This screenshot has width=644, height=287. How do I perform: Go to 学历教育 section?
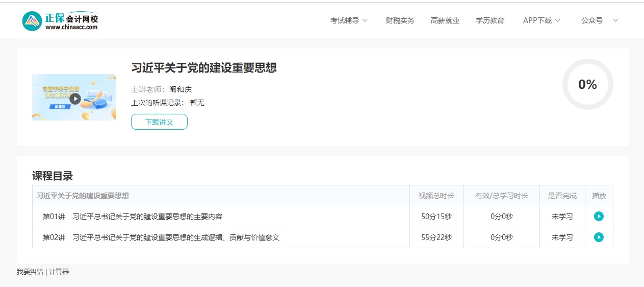point(490,20)
